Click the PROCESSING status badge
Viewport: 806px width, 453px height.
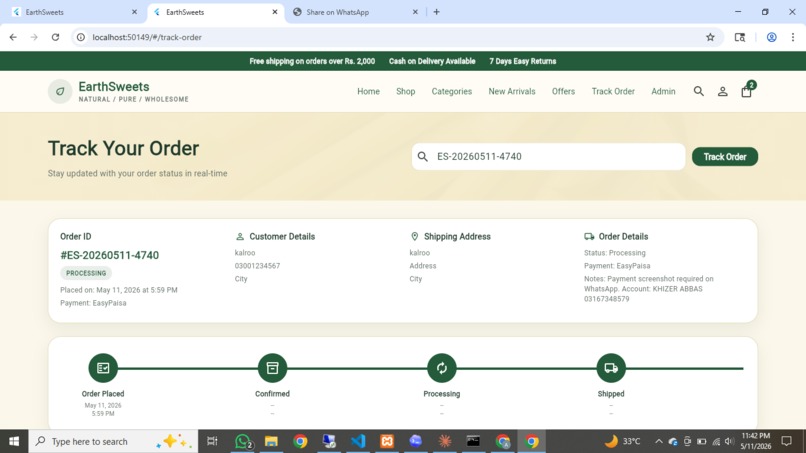click(x=86, y=273)
